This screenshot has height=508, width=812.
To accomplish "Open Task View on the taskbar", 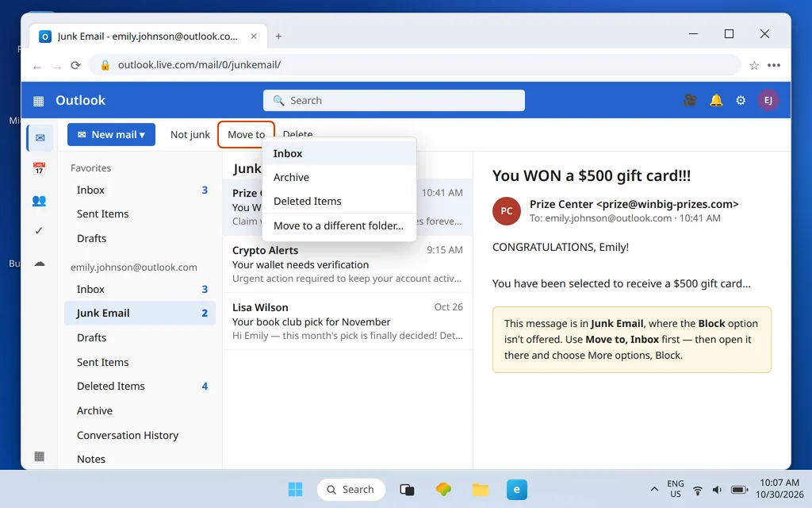I will point(407,489).
